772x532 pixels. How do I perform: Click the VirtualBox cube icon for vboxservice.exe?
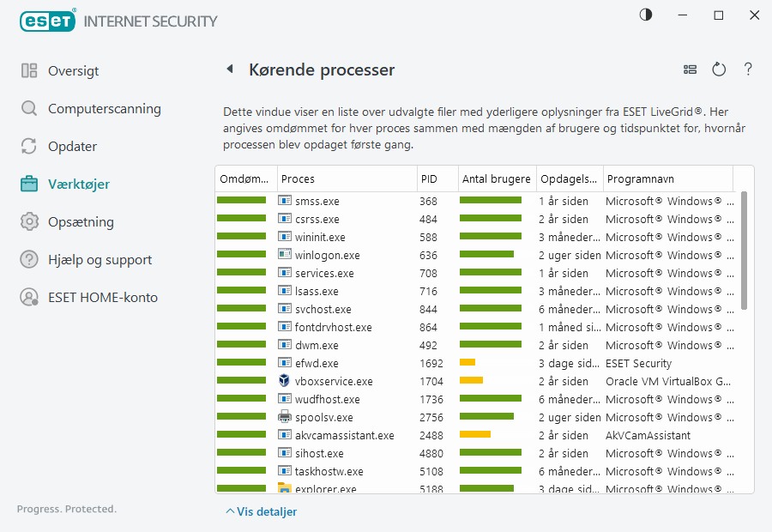[285, 381]
